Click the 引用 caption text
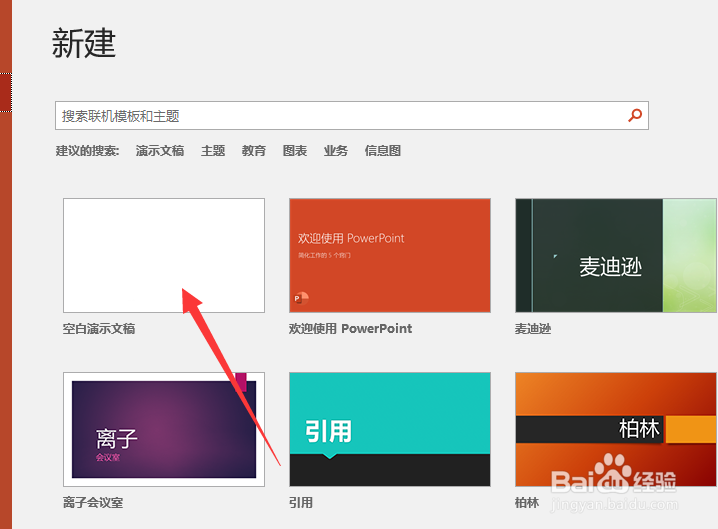Viewport: 718px width, 529px height. [301, 503]
